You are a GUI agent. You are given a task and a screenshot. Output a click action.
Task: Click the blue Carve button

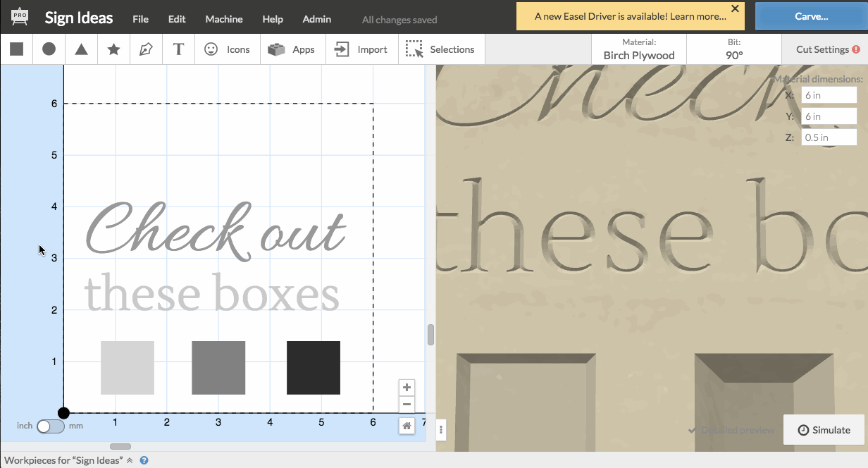pos(811,16)
